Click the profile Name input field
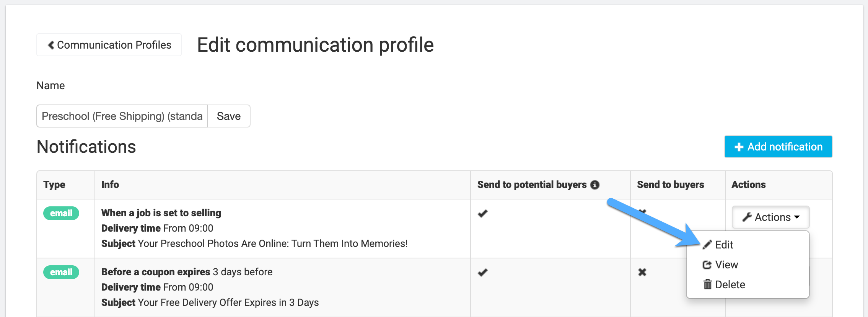The width and height of the screenshot is (868, 317). pos(122,116)
